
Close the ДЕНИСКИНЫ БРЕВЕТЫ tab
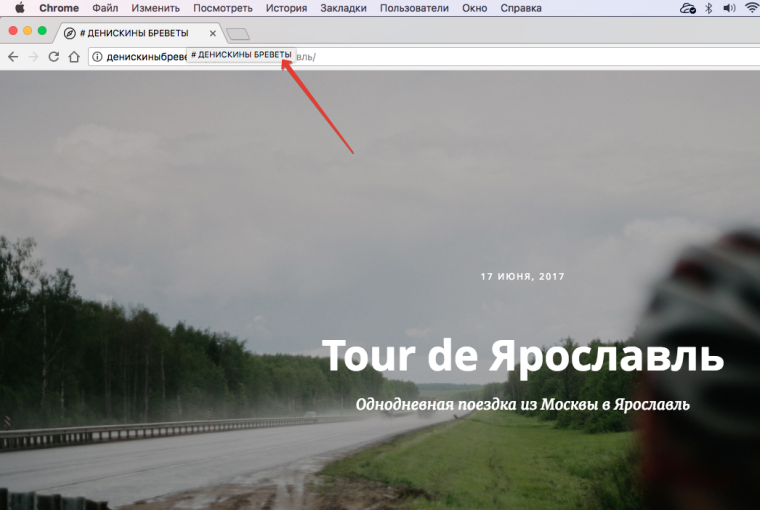point(212,33)
